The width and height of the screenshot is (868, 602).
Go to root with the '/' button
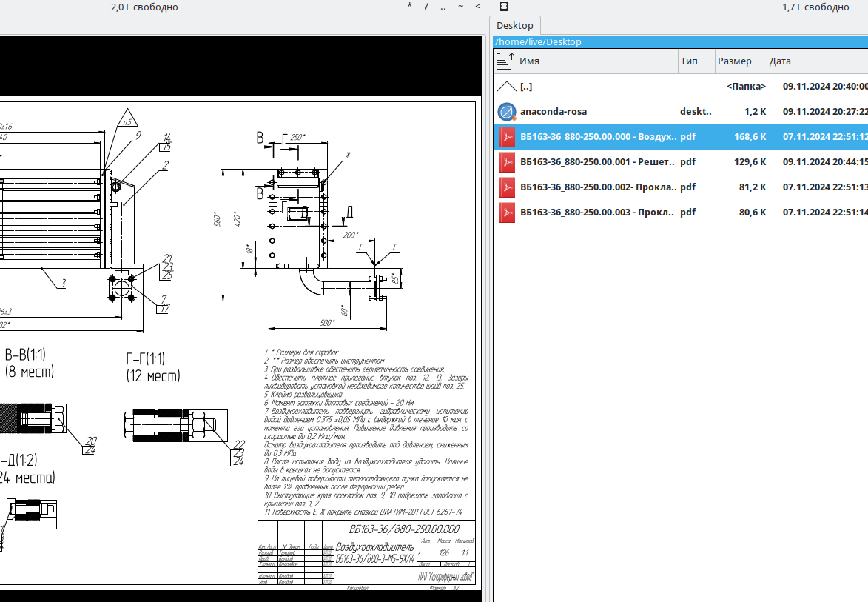(x=426, y=7)
